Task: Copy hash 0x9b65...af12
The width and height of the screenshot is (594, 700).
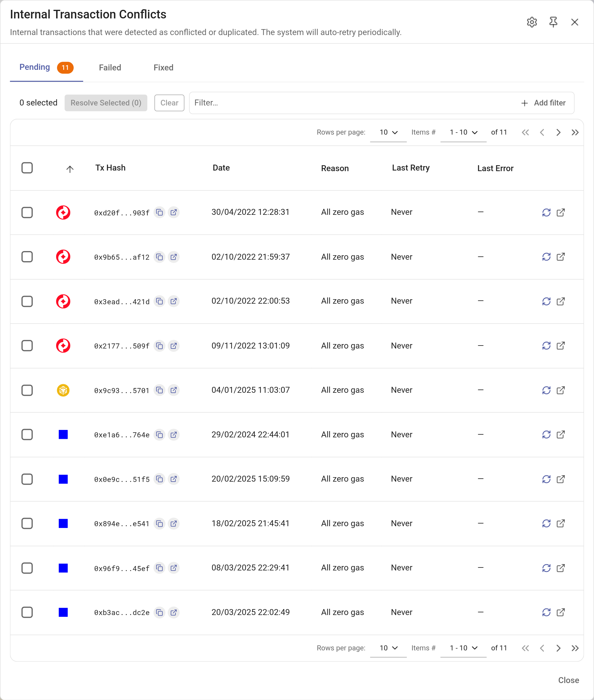Action: point(159,257)
